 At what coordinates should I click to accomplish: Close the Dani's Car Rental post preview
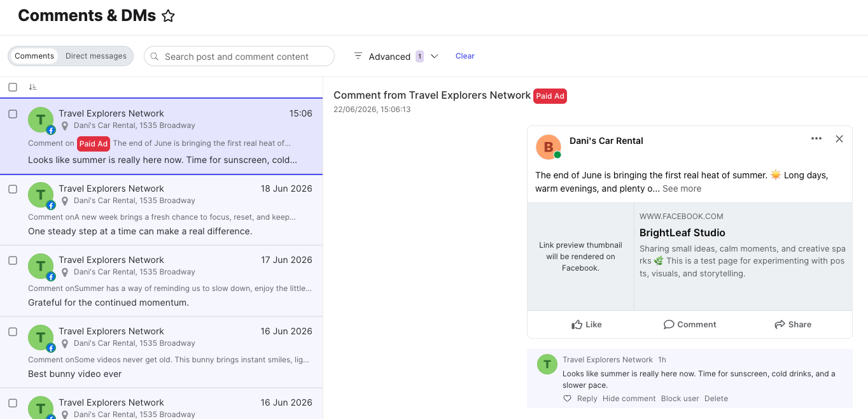pyautogui.click(x=839, y=139)
